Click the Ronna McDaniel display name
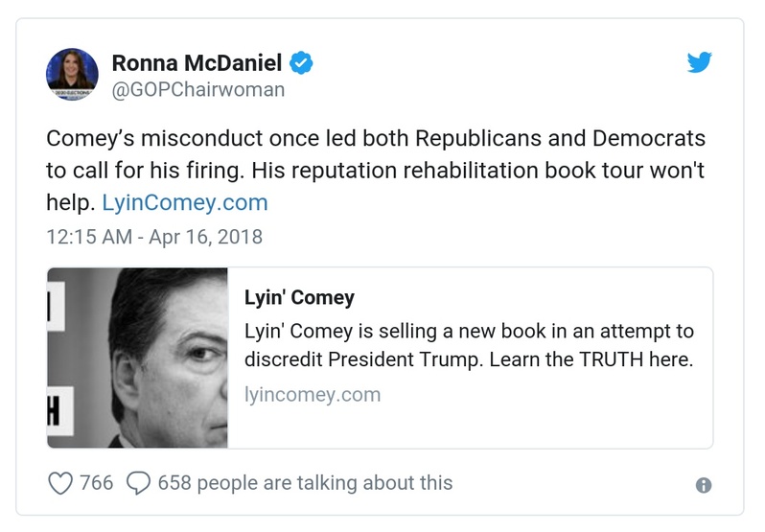The width and height of the screenshot is (765, 532). (x=197, y=64)
